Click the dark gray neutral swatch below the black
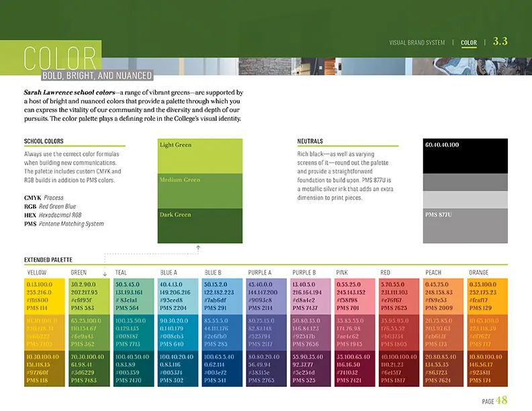 tap(465, 183)
